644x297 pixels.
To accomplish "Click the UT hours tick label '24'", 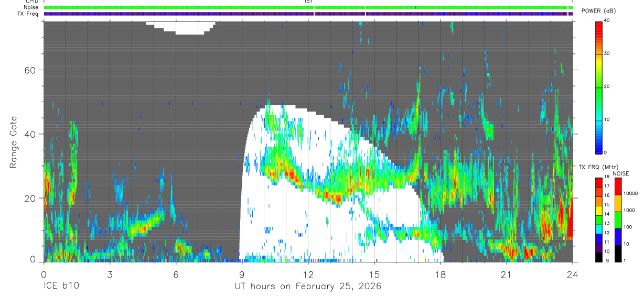I will coord(572,274).
